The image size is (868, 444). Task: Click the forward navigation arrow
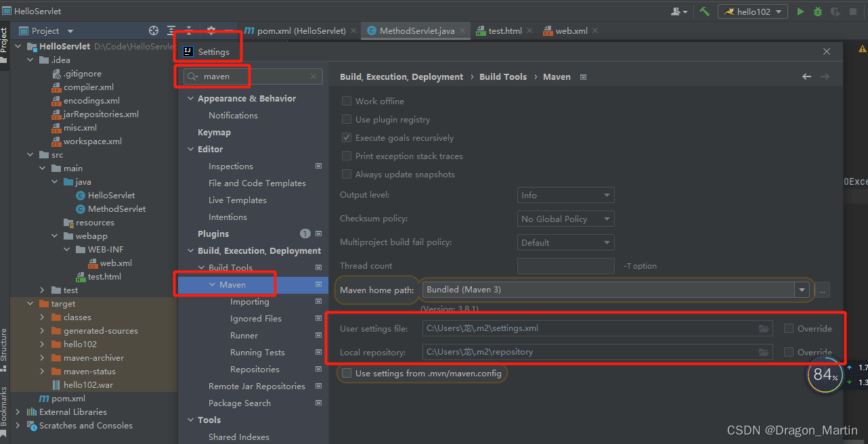825,76
